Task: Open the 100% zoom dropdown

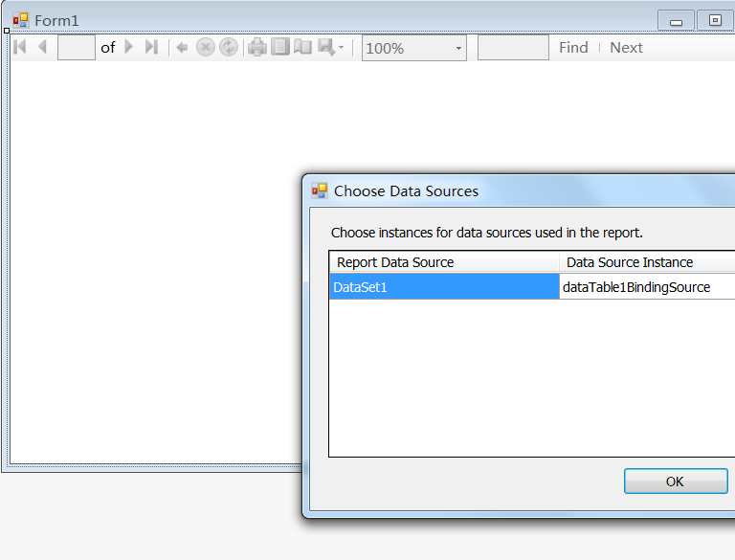Action: pos(413,48)
